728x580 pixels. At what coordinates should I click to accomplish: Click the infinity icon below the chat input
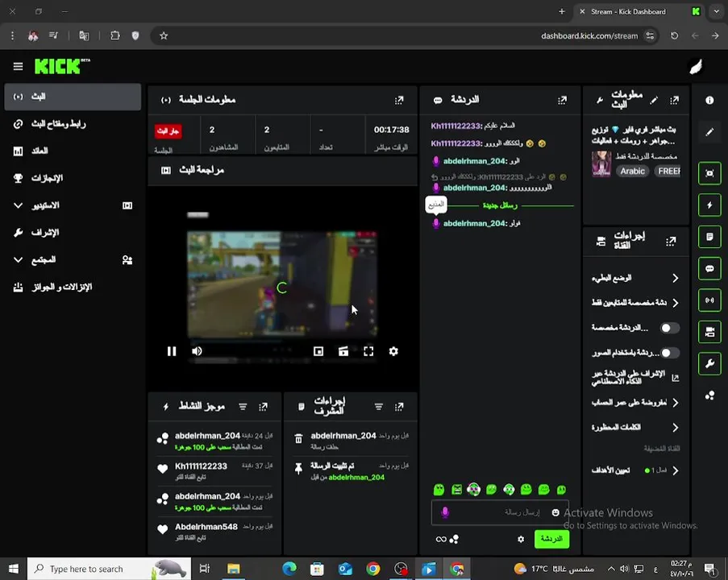click(x=441, y=539)
